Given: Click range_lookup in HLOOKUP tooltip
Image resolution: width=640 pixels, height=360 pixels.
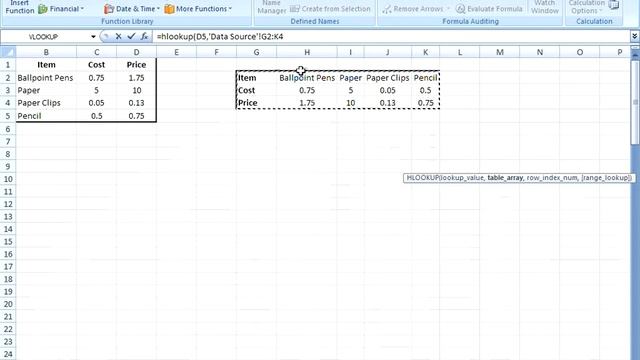Looking at the screenshot, I should point(606,178).
